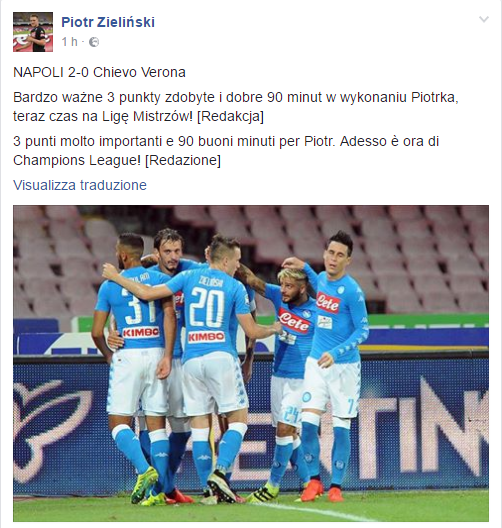Open Piotr Zieliński's profile picture thumbnail

[x=33, y=32]
